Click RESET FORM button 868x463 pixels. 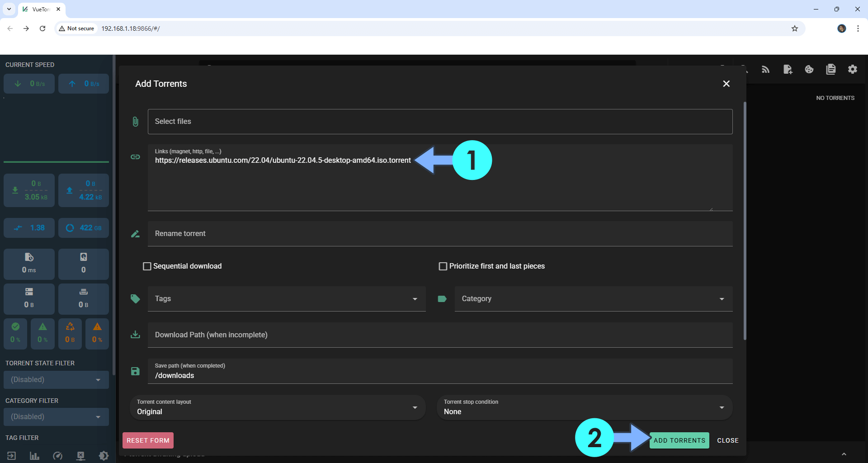(148, 440)
